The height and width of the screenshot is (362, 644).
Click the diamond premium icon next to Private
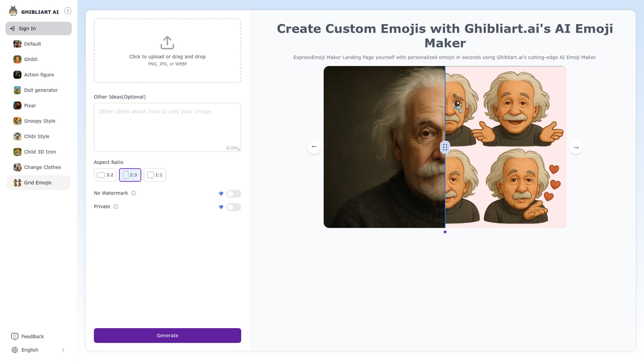221,207
